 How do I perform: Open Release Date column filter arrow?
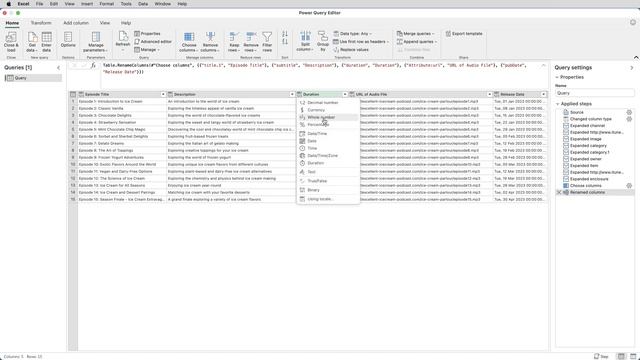click(x=544, y=94)
